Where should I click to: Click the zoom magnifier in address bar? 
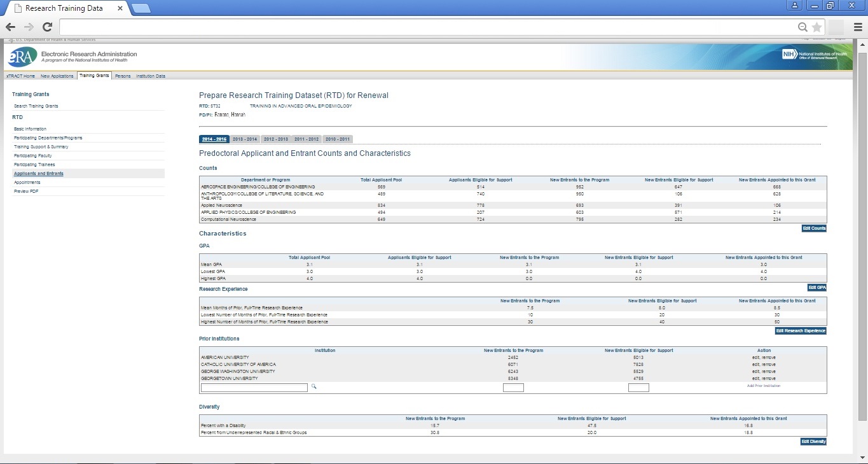tap(803, 27)
